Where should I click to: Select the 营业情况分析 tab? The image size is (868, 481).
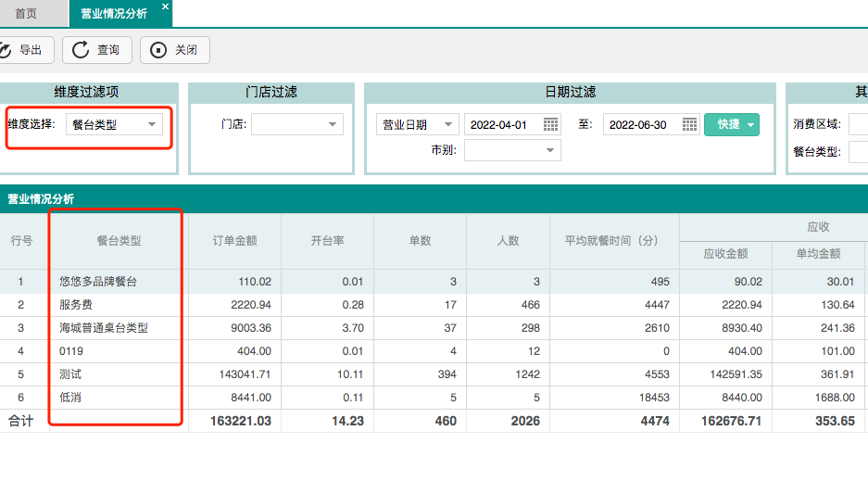tap(113, 14)
